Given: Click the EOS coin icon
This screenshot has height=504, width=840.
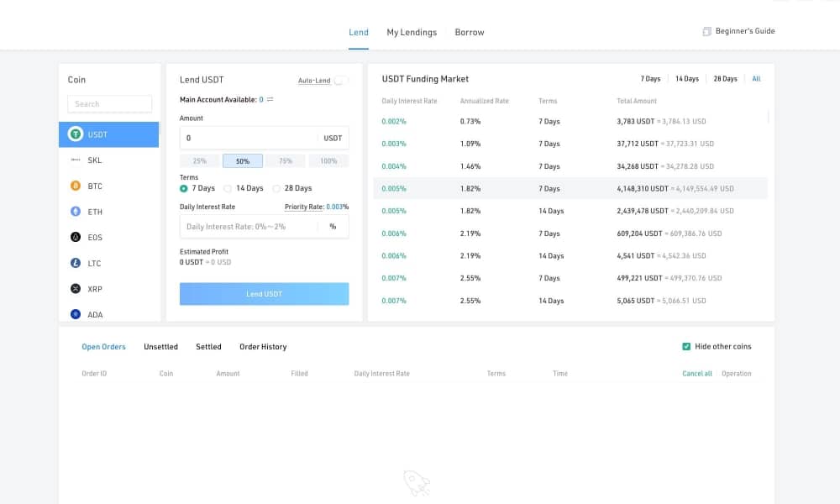Looking at the screenshot, I should [76, 237].
